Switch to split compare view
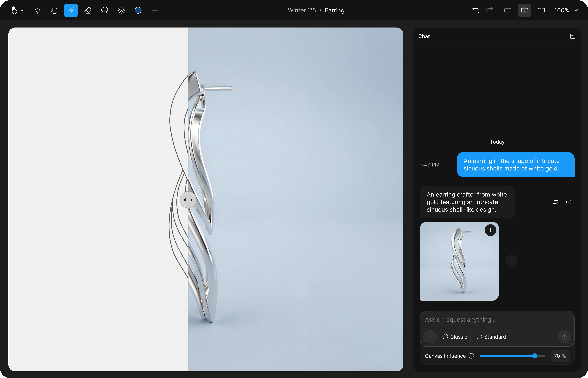 click(524, 10)
